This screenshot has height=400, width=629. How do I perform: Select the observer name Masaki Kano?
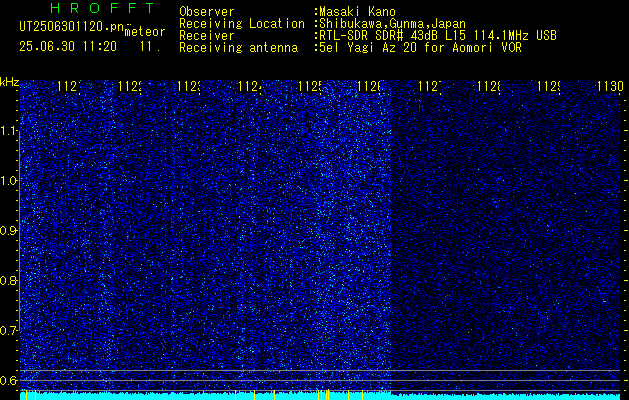click(x=357, y=12)
